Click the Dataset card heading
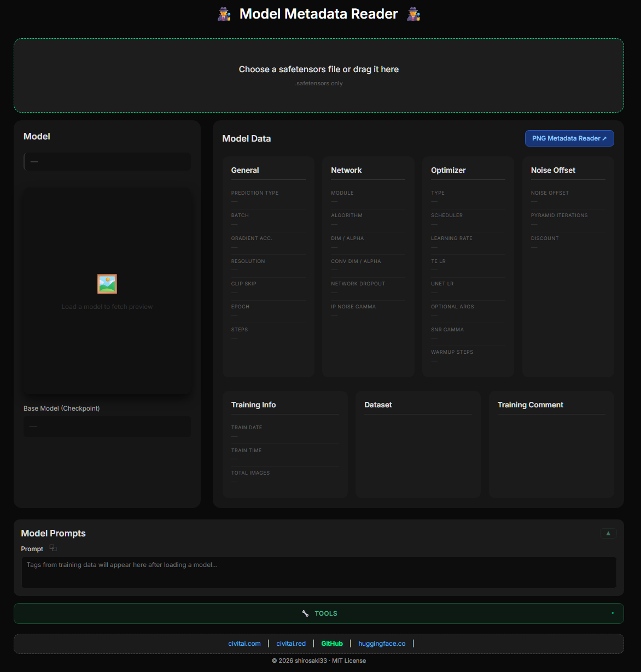Screen dimensions: 641x672 pos(378,405)
